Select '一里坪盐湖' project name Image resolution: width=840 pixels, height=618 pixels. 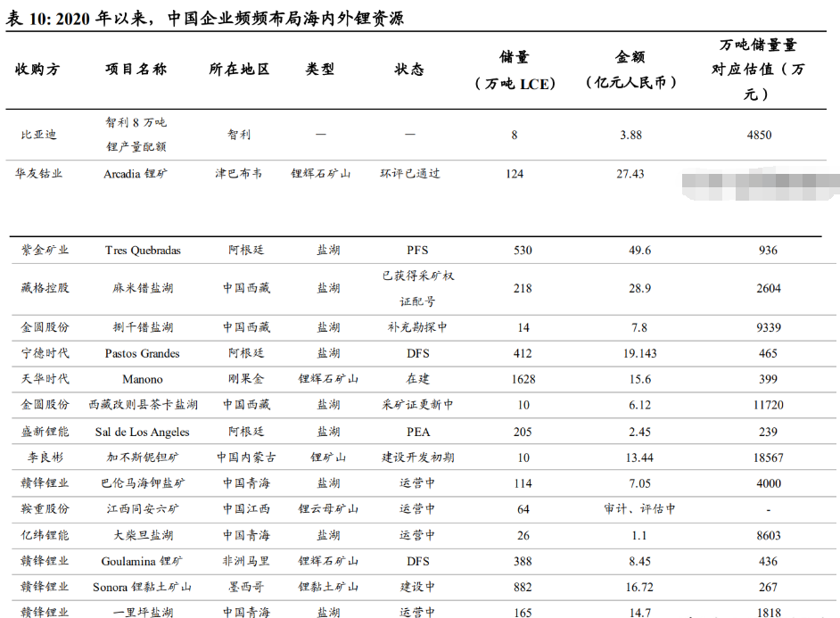(x=143, y=612)
